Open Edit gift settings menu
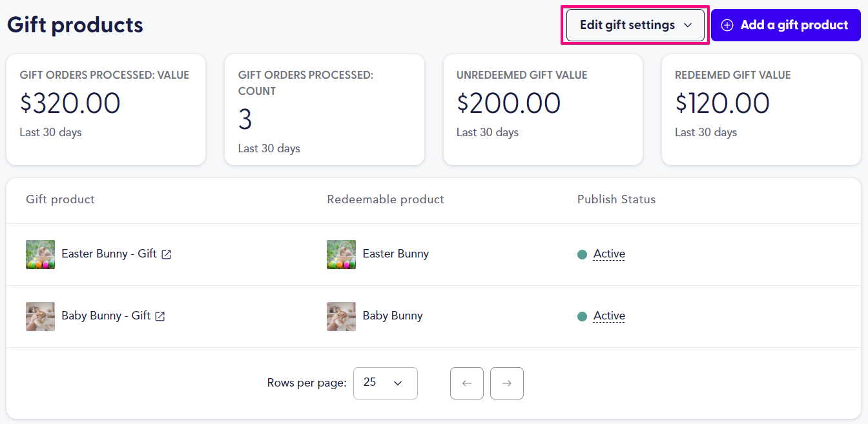This screenshot has width=868, height=424. tap(635, 25)
